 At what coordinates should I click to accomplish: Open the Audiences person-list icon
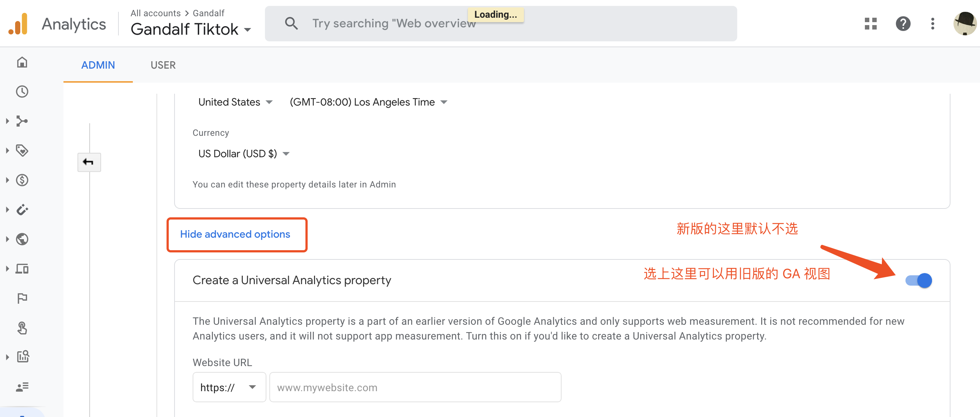click(22, 387)
